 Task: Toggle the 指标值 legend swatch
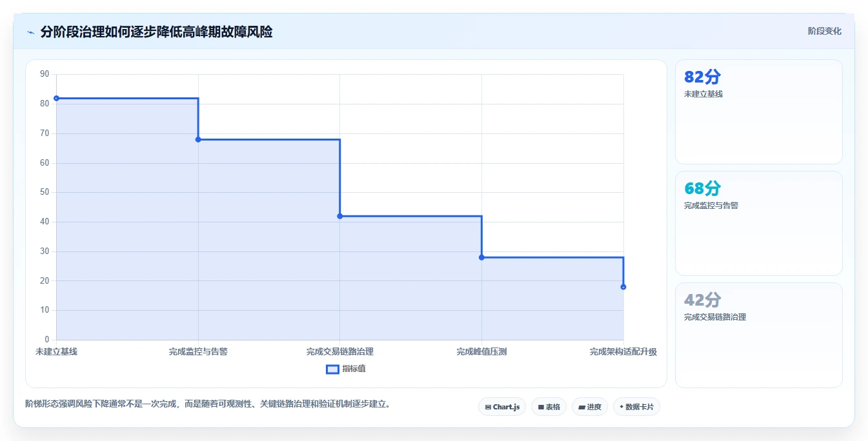332,369
